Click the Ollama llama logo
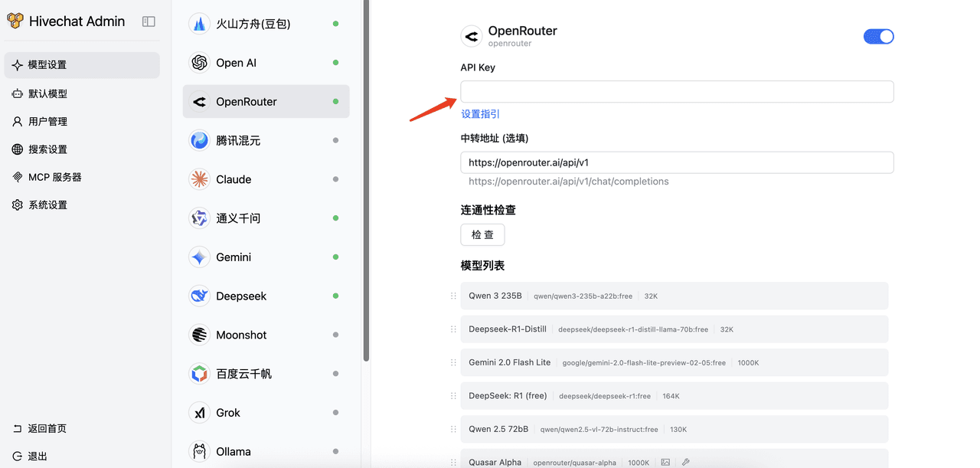 click(199, 451)
